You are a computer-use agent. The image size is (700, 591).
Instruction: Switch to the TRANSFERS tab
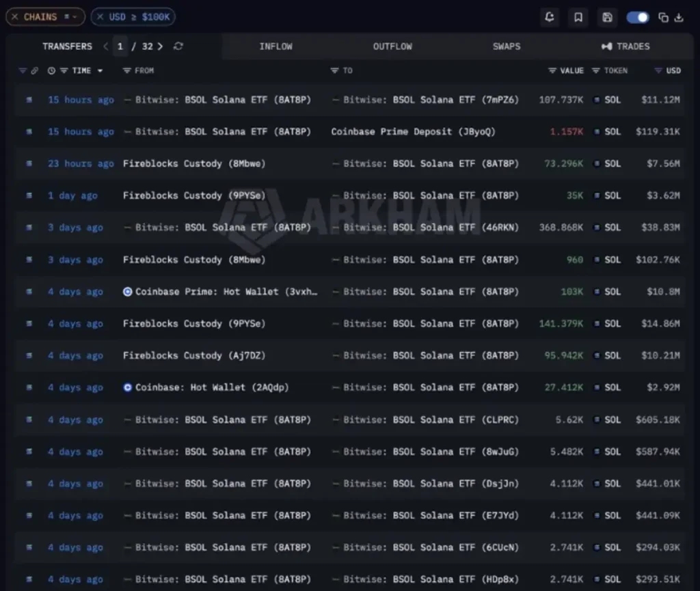pyautogui.click(x=68, y=46)
